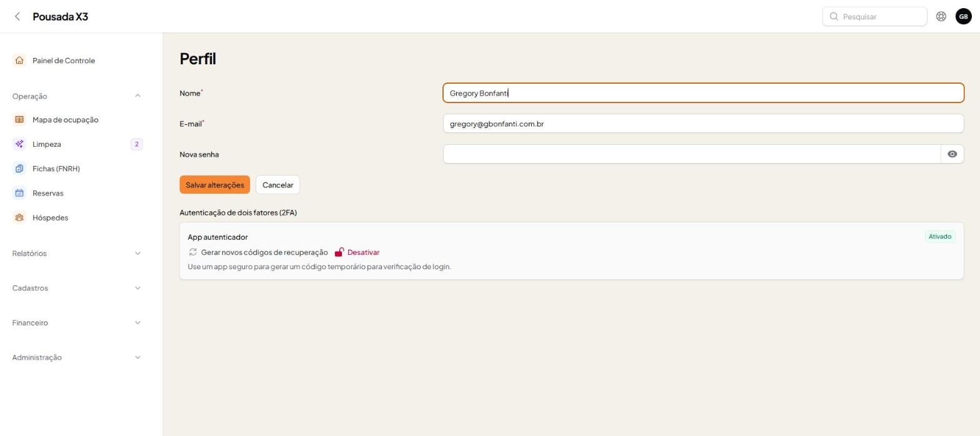Focus the Nova senha input field
This screenshot has width=980, height=436.
click(x=692, y=154)
